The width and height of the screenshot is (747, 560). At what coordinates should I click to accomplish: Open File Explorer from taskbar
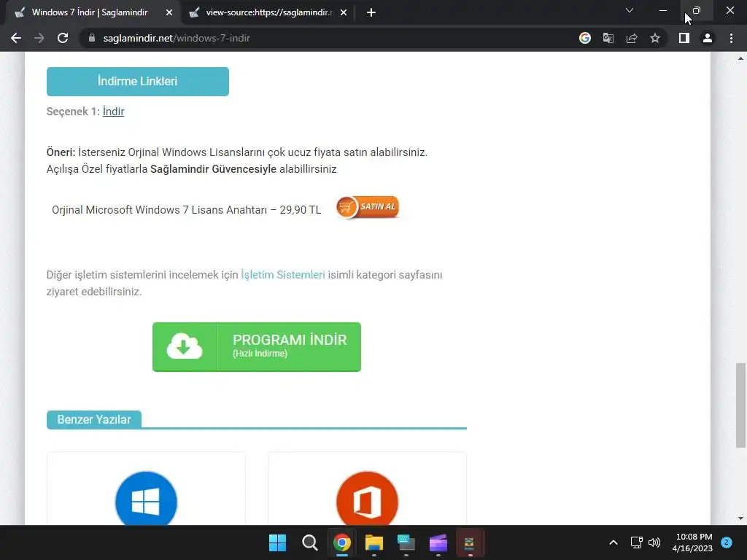374,542
